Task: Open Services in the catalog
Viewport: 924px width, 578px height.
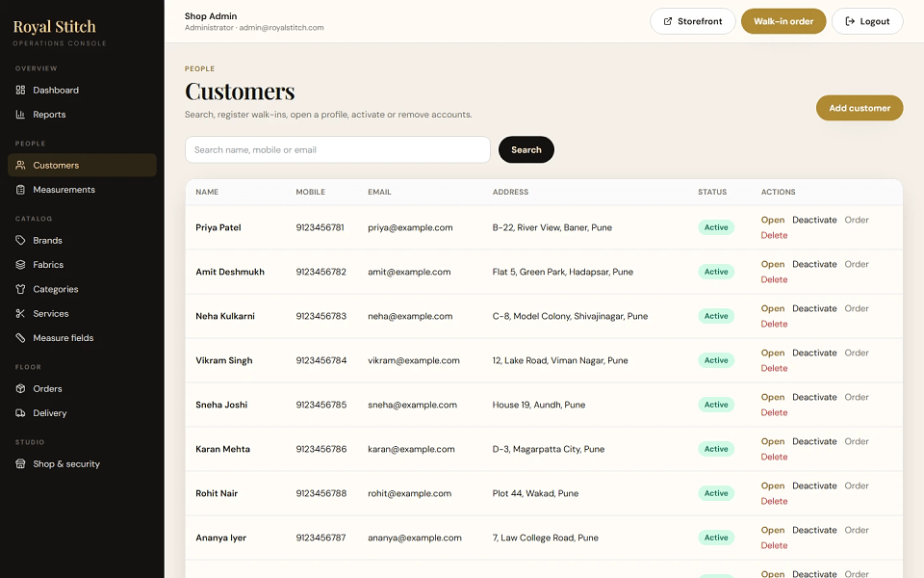Action: 82,314
